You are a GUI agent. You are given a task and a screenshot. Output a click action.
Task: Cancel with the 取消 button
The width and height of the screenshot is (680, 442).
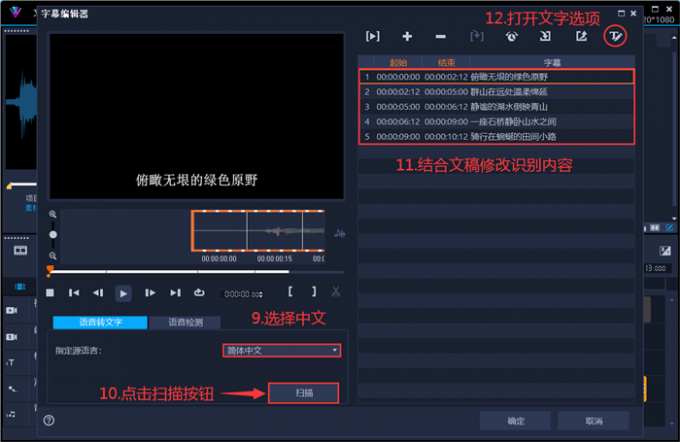593,421
